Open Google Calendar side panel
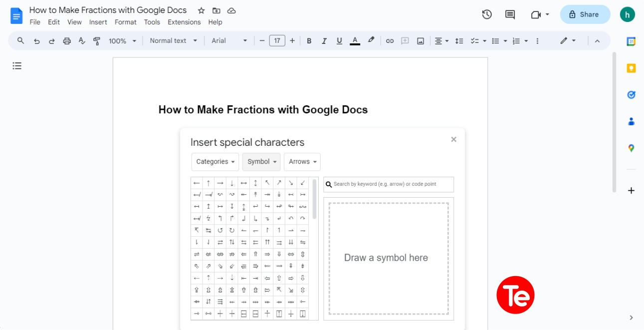644x330 pixels. click(x=631, y=42)
